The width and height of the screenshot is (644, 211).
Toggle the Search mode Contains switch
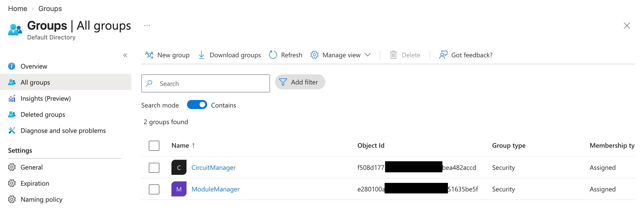197,105
